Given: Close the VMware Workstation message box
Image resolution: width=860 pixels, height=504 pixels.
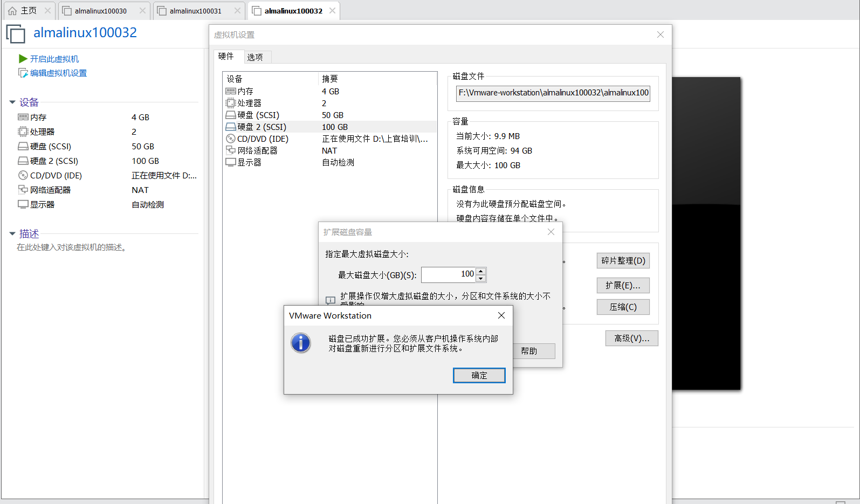Looking at the screenshot, I should [501, 315].
